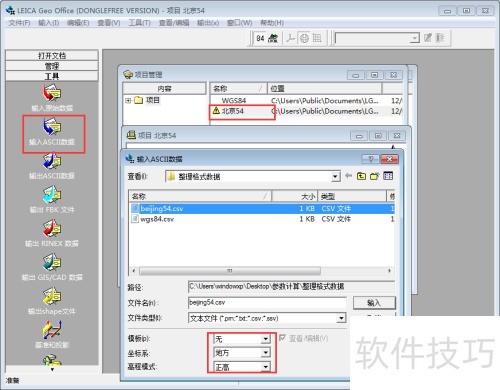Click the 内容 column header in 项目管理
This screenshot has width=500, height=390.
(x=164, y=88)
